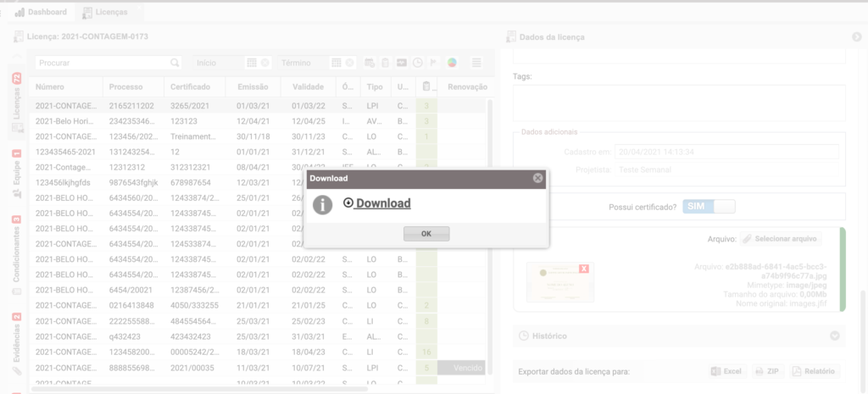Click the clock toolbar icon
The image size is (868, 394).
418,63
